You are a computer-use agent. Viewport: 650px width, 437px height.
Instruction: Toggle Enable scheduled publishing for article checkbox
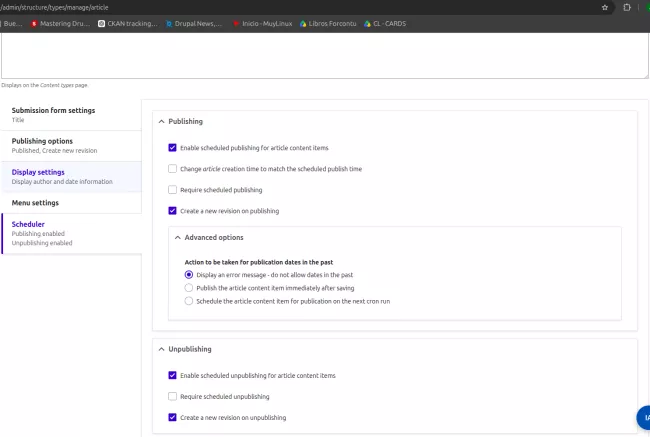(172, 148)
